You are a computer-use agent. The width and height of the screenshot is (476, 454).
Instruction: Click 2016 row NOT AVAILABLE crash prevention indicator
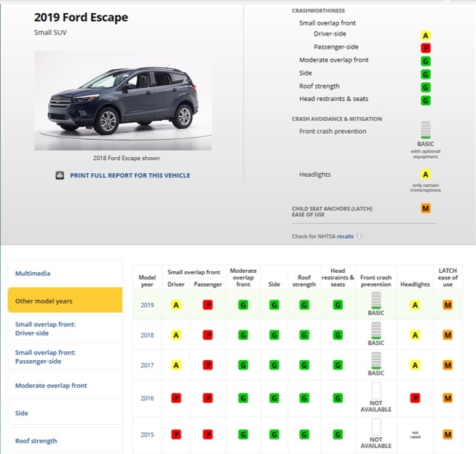(376, 397)
